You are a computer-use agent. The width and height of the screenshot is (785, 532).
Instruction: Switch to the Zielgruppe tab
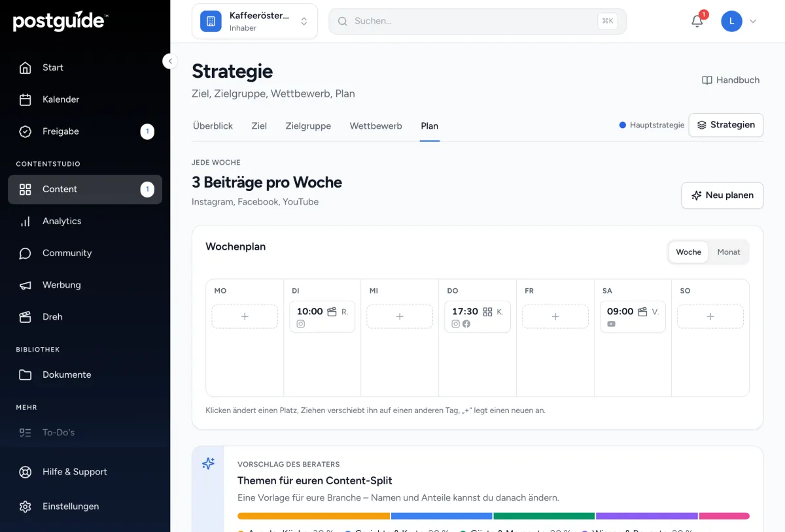(308, 126)
